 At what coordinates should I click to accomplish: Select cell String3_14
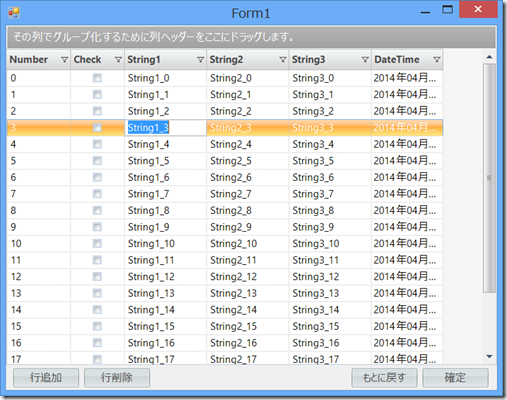point(330,310)
